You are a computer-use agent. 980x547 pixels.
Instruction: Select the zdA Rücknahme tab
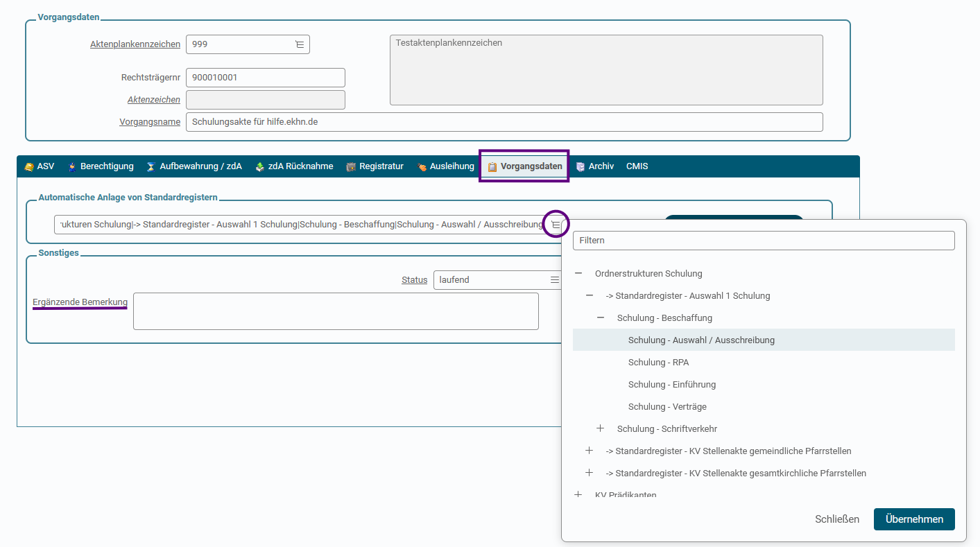(294, 166)
